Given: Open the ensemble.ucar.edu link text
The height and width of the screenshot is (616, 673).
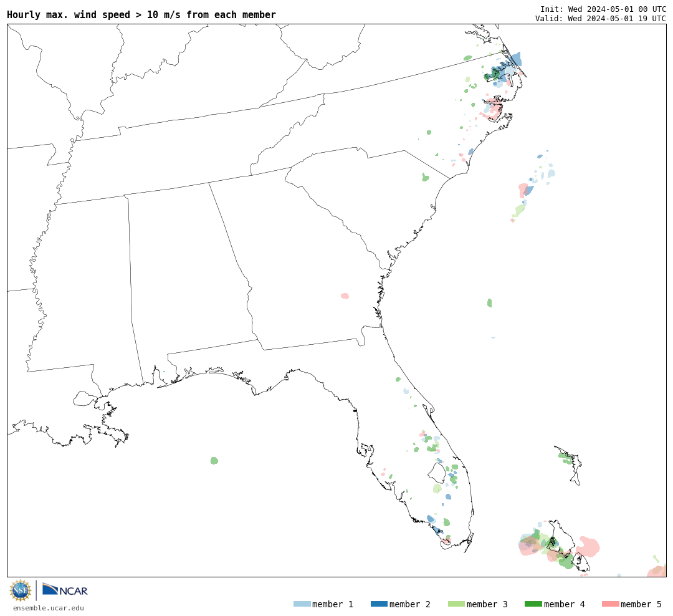Looking at the screenshot, I should point(49,608).
